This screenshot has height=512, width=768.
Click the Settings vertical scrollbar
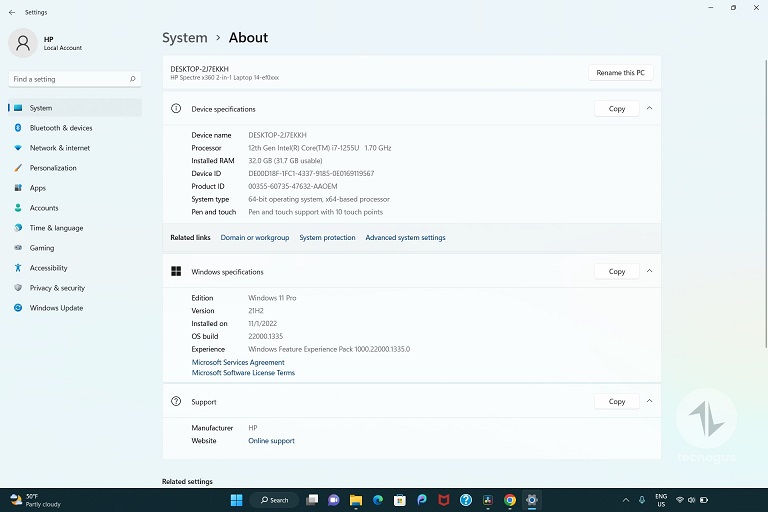coord(766,203)
